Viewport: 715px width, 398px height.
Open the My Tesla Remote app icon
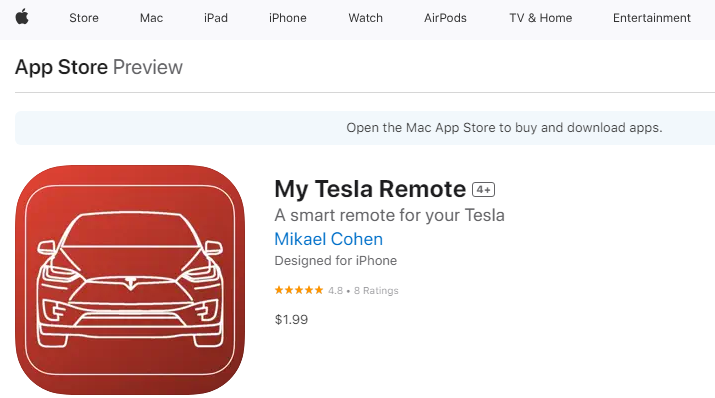click(x=130, y=280)
